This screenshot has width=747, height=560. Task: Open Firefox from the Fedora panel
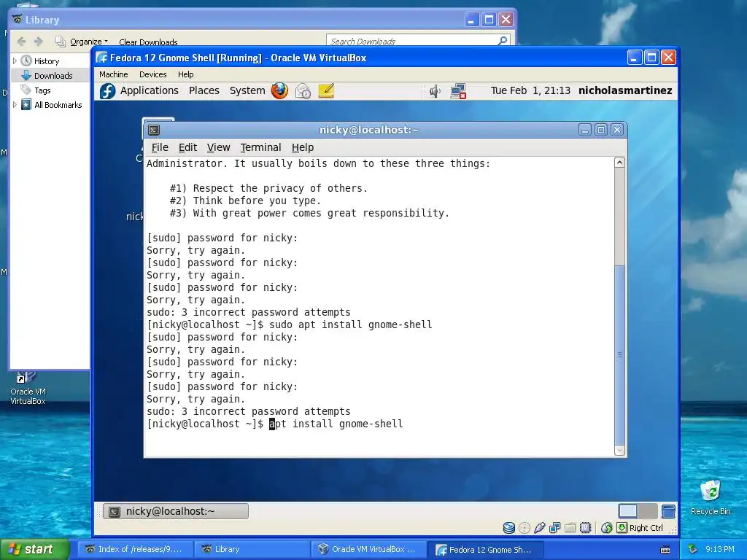(279, 90)
